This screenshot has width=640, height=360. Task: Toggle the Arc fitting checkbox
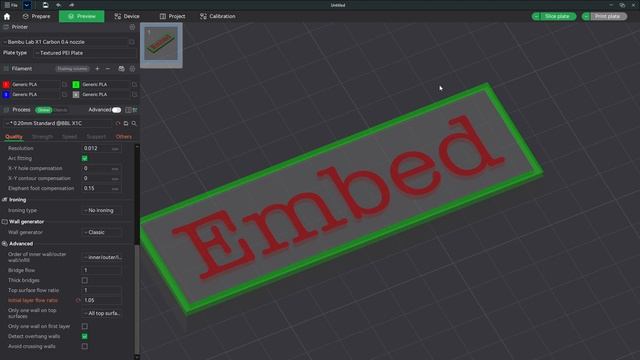84,158
